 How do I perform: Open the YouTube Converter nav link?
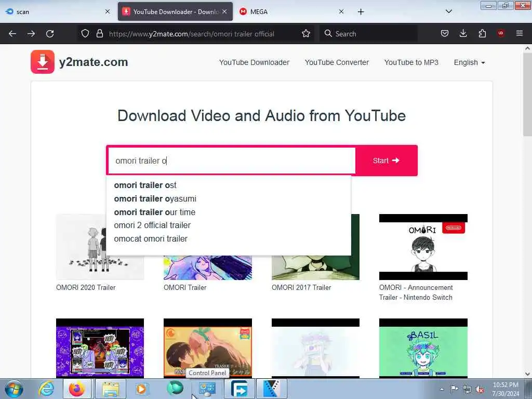pyautogui.click(x=337, y=62)
